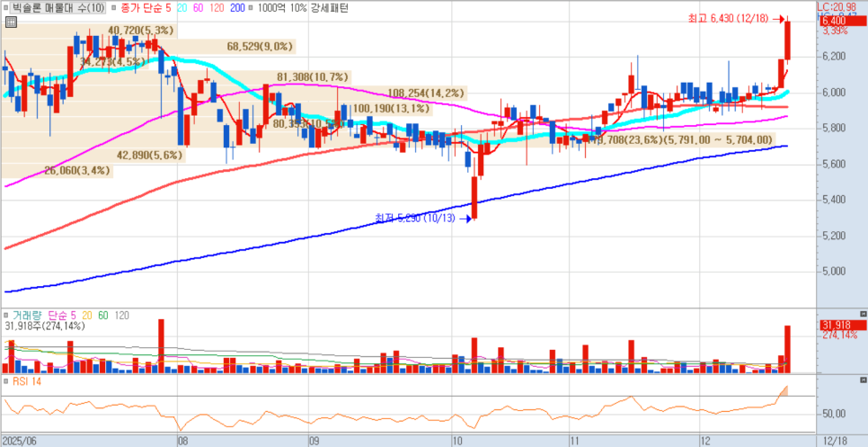Viewport: 868px width, 447px height.
Task: Click the 거래량 단순 5 volume indicator label
Action: click(x=44, y=315)
